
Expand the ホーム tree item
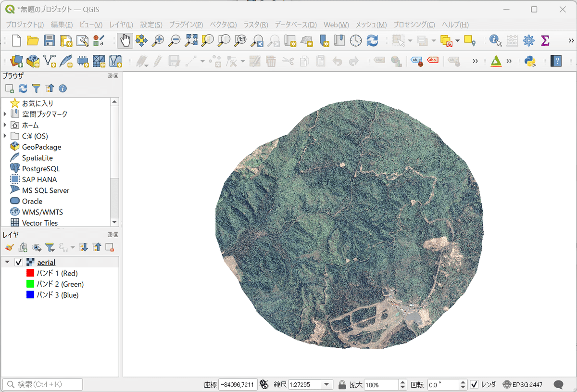(x=5, y=125)
